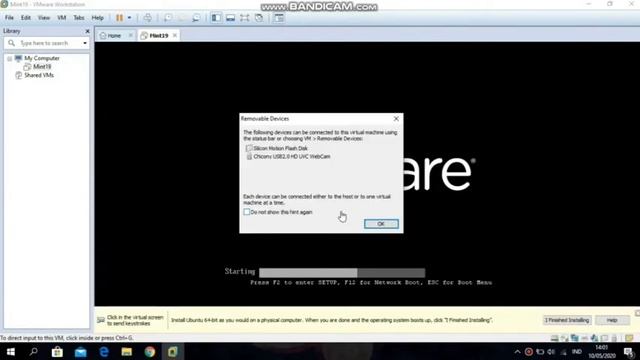The image size is (640, 360).
Task: Click the console view toolbar icon
Action: tap(279, 18)
